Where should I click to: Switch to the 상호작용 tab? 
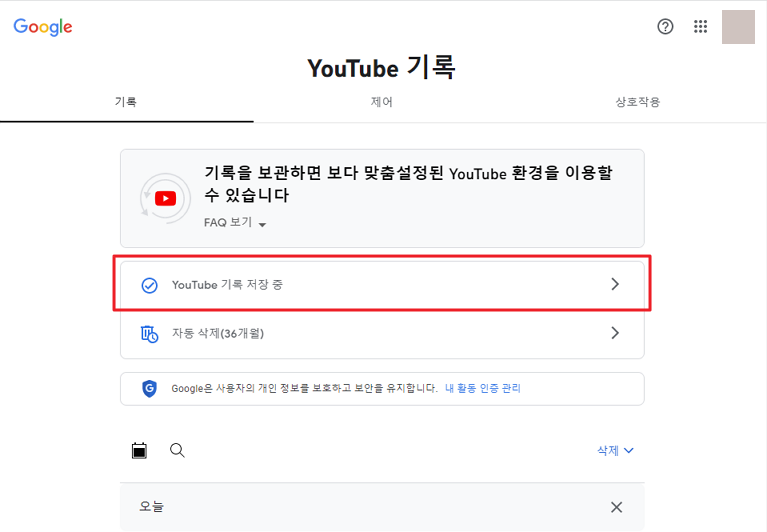coord(638,102)
